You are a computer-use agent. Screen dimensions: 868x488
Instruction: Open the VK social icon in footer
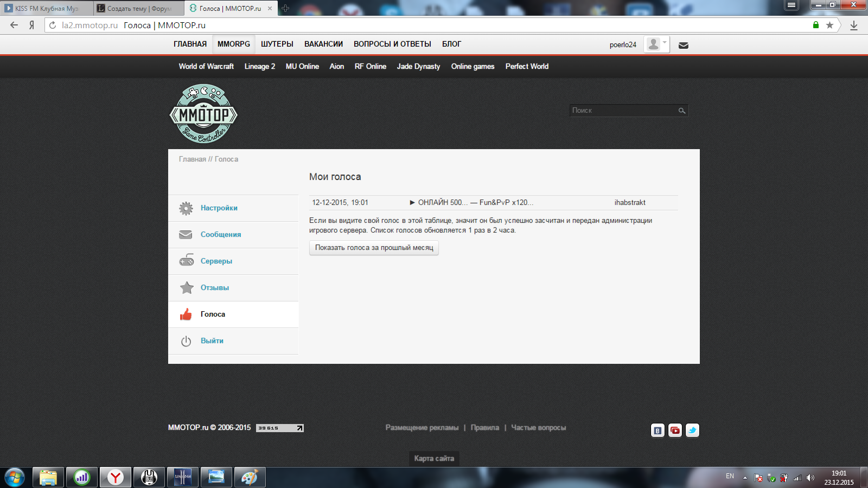(658, 431)
